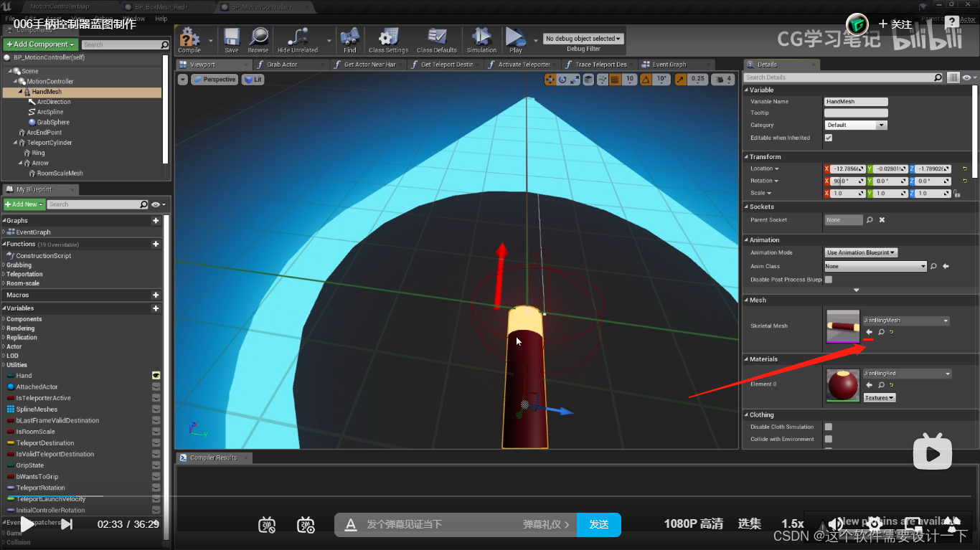The width and height of the screenshot is (980, 550).
Task: Toggle grid snapping in the viewport
Action: point(615,80)
